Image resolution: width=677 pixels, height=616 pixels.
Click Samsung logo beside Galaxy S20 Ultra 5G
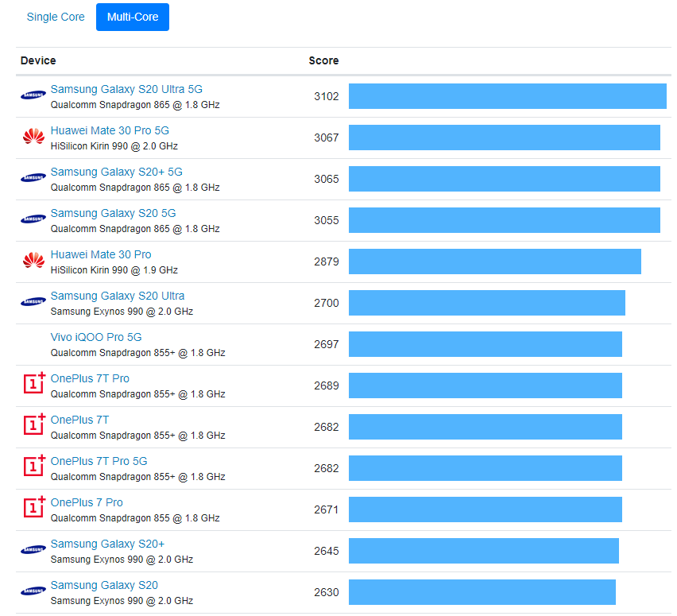pyautogui.click(x=33, y=95)
